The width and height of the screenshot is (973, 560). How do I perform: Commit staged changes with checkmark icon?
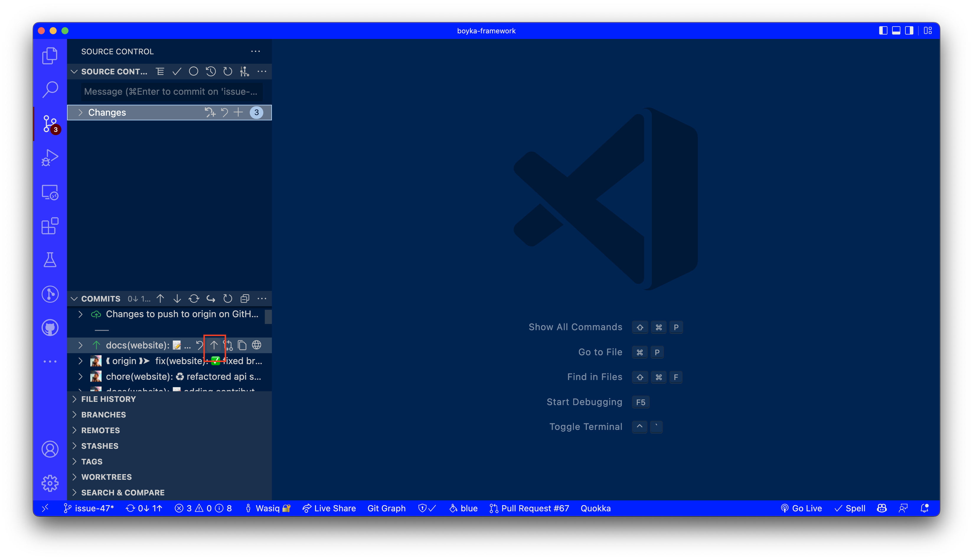click(177, 71)
